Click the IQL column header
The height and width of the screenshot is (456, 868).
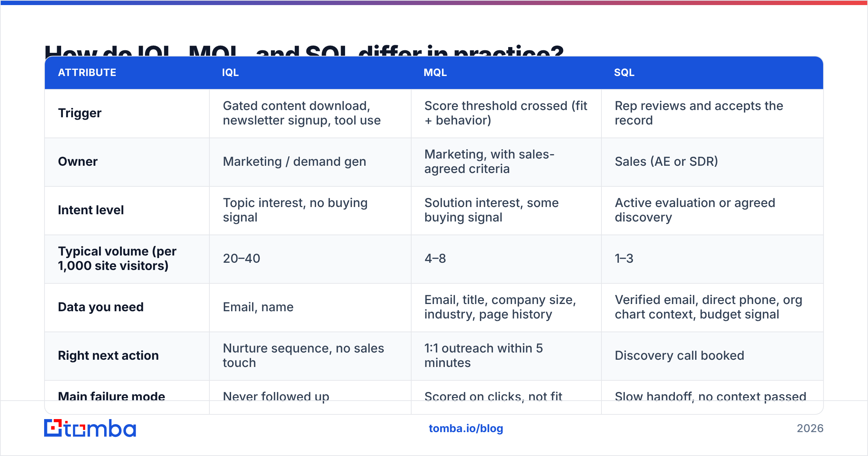click(230, 72)
